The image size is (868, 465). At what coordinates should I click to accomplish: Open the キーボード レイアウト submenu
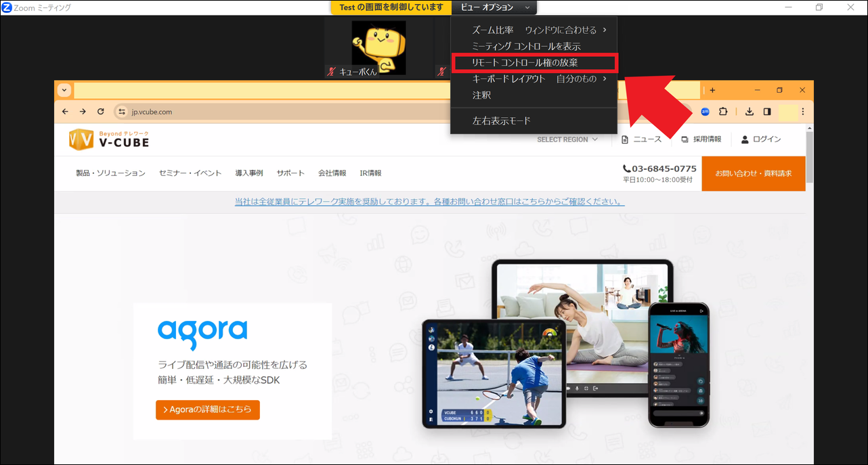point(534,79)
